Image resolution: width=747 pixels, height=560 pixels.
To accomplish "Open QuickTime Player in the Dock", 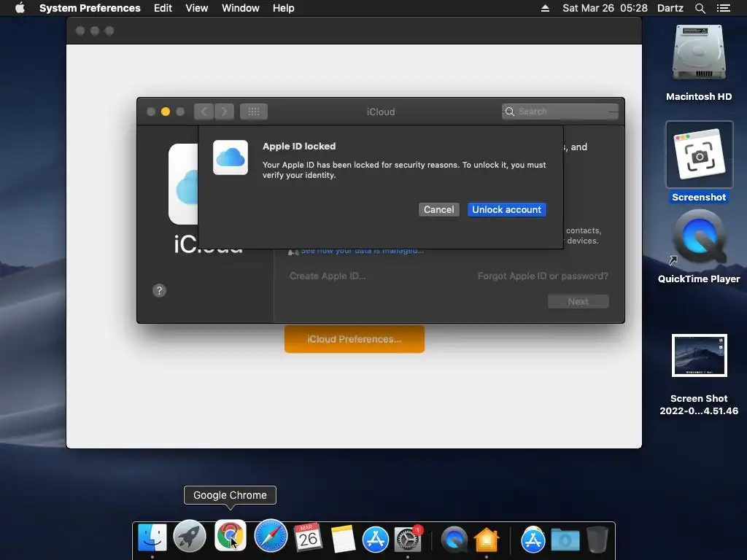I will coord(454,540).
